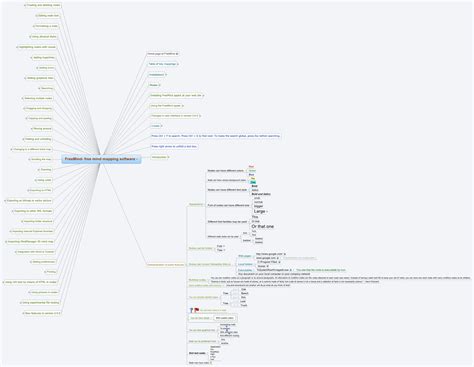Select the central FreeMind root node
The width and height of the screenshot is (474, 367).
point(101,159)
